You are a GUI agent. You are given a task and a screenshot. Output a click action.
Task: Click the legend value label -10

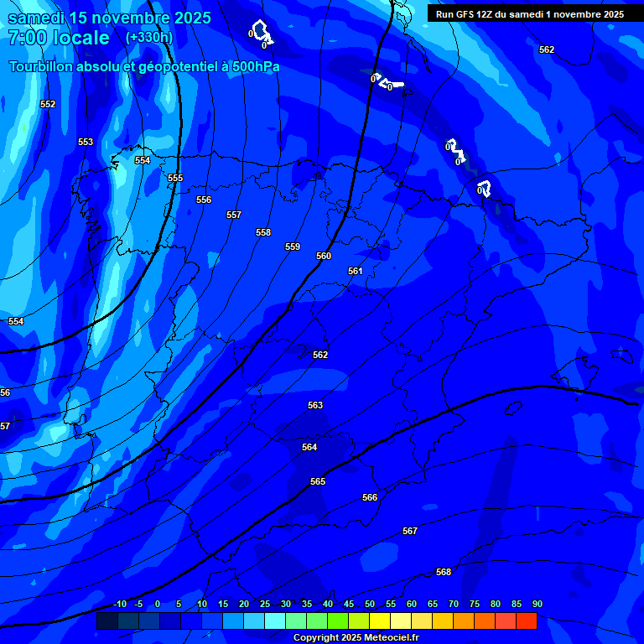(x=120, y=605)
